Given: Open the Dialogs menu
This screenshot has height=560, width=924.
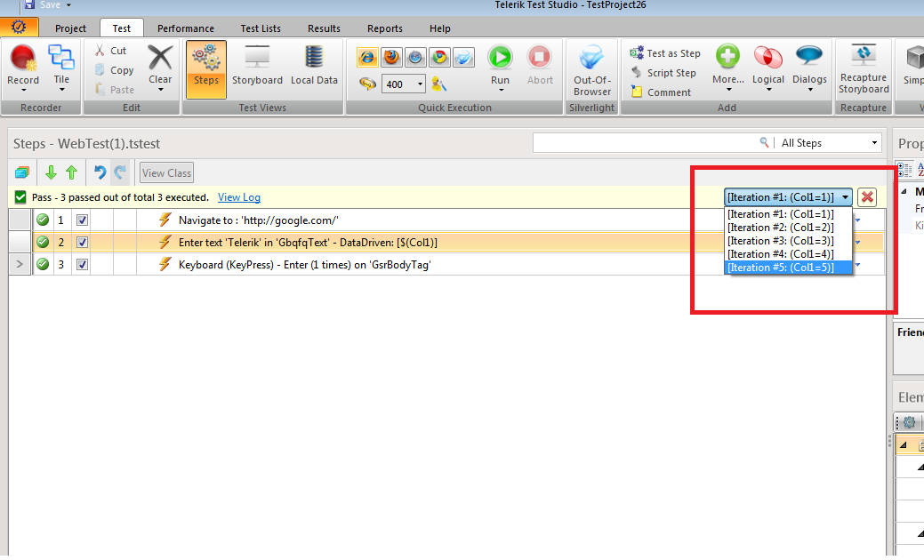Looking at the screenshot, I should (x=809, y=68).
